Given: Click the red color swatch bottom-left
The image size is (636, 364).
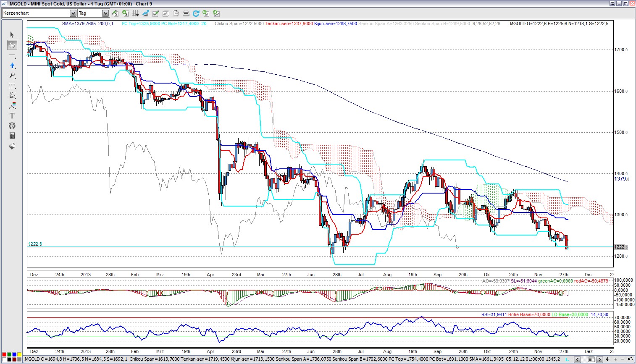Looking at the screenshot, I should (x=4, y=355).
